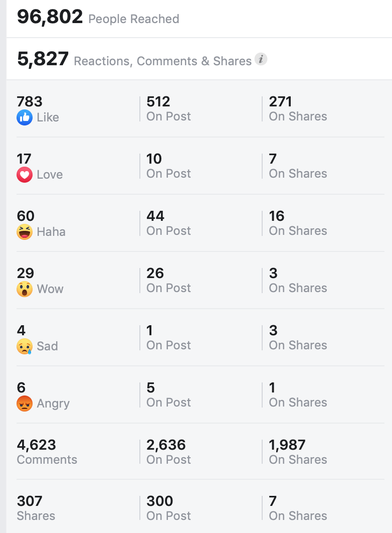Click the Sad crying emoji icon
The height and width of the screenshot is (533, 392).
(25, 346)
